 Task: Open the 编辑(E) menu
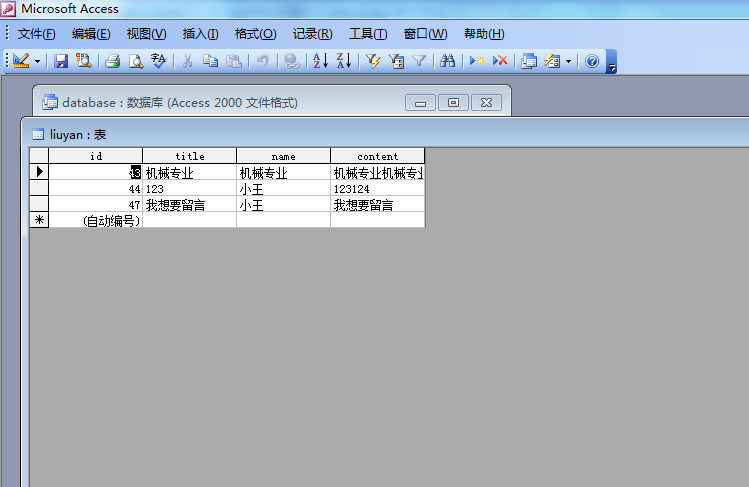(91, 34)
